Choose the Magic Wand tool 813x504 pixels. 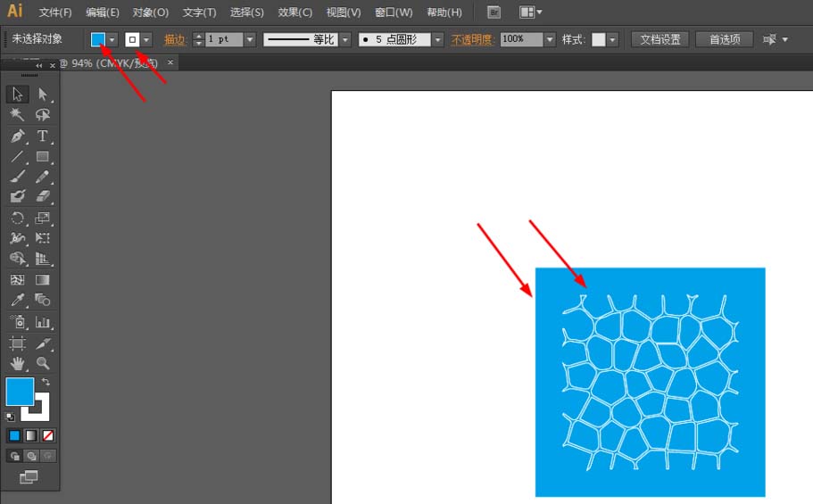17,115
